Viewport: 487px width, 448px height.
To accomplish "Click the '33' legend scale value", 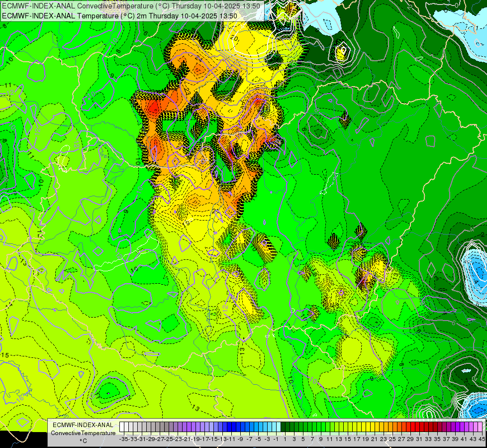I will pyautogui.click(x=428, y=440).
